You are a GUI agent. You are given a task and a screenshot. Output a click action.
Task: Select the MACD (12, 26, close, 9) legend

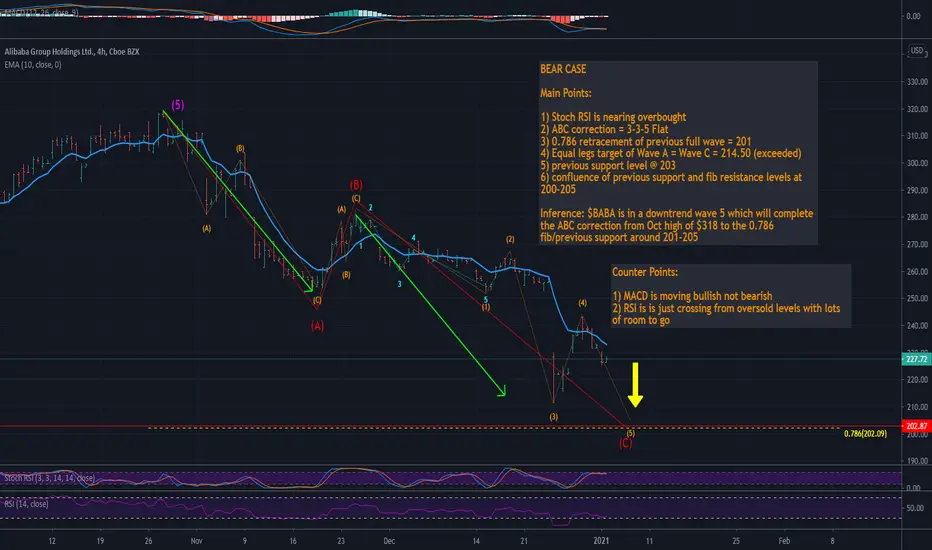coord(39,12)
